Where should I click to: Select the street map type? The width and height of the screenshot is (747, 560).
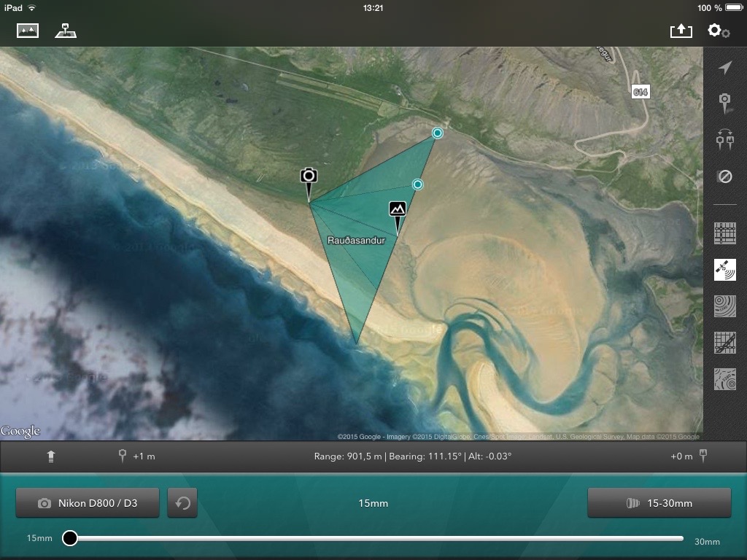point(725,233)
